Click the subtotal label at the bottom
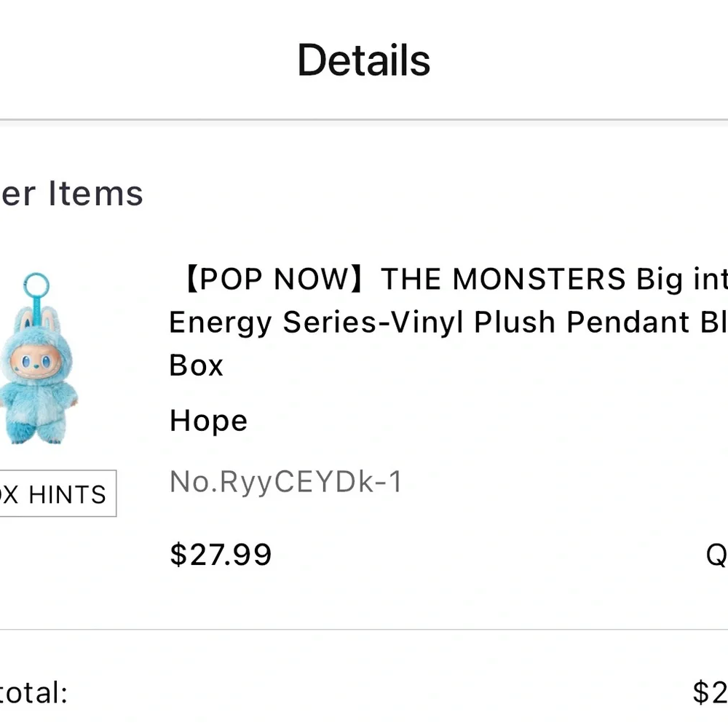 (x=33, y=692)
